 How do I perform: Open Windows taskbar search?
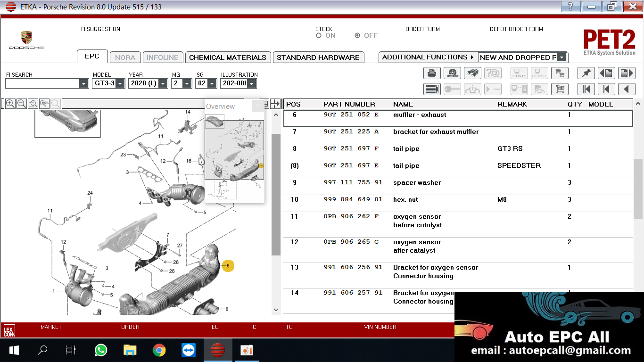point(42,350)
